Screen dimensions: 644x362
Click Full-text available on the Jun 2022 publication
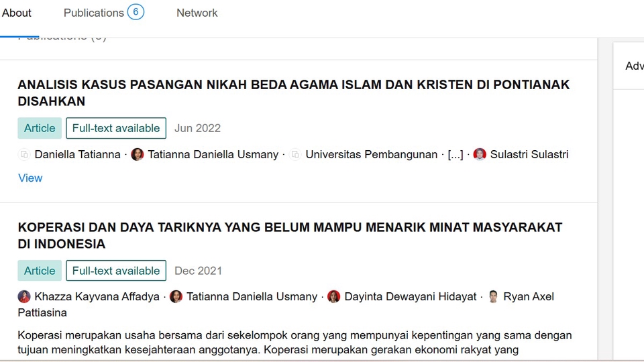tap(116, 128)
